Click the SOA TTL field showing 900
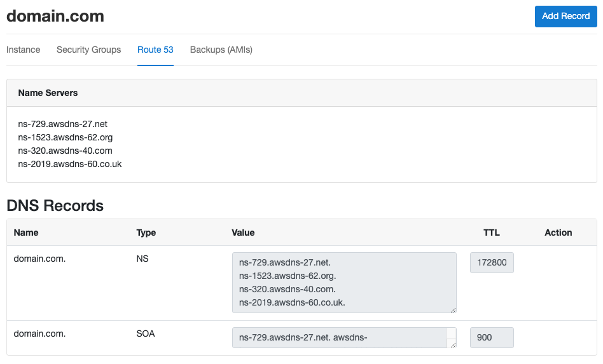This screenshot has width=603, height=364. (x=492, y=337)
